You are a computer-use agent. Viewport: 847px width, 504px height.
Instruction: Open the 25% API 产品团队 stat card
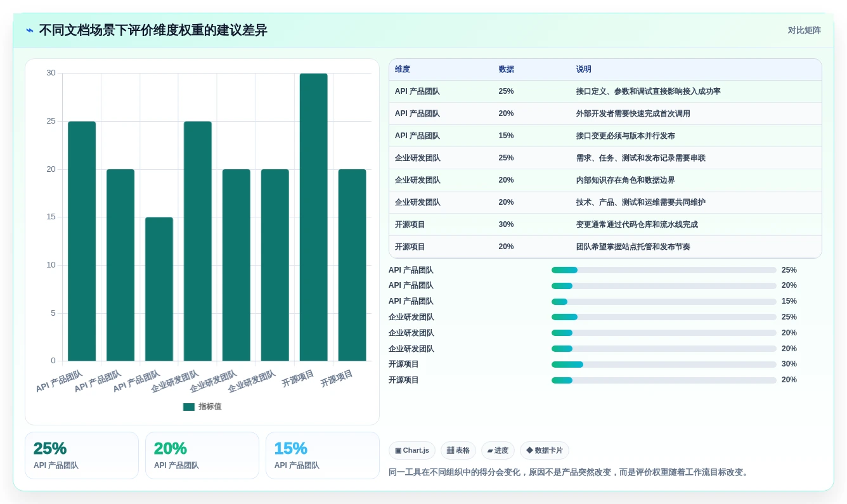[x=82, y=456]
